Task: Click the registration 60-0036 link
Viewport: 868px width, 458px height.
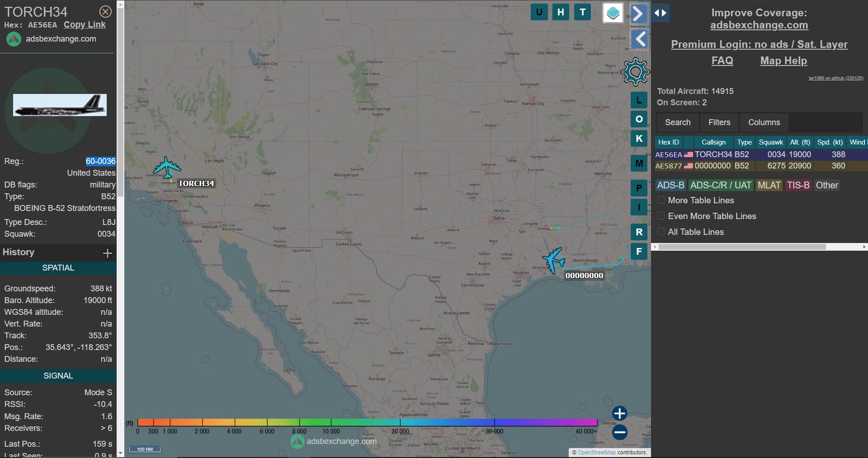Action: tap(100, 161)
